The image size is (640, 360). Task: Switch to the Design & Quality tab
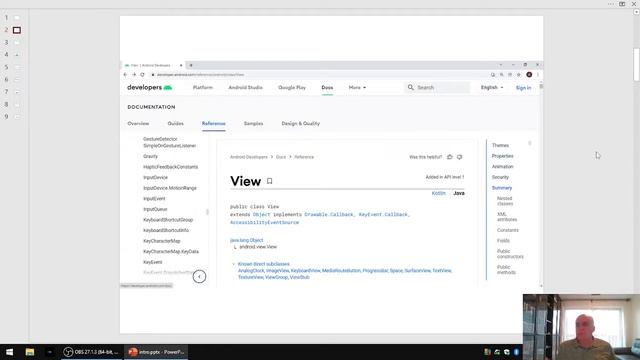click(x=300, y=123)
